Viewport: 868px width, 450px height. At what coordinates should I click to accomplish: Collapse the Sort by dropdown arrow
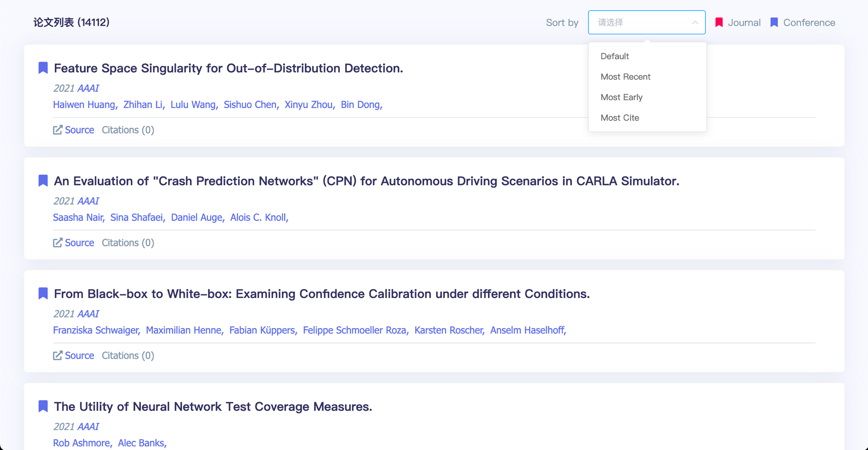[x=695, y=23]
